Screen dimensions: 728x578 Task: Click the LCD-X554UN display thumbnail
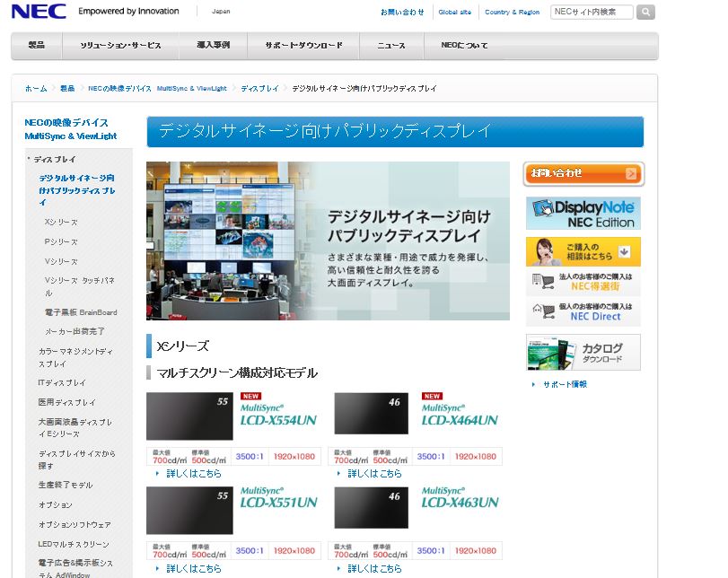tap(189, 416)
